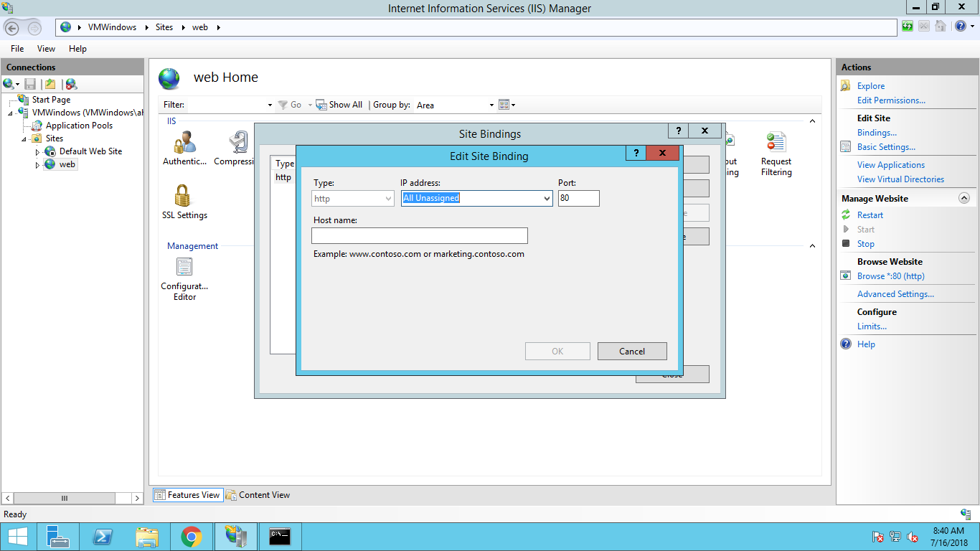Viewport: 980px width, 551px height.
Task: Collapse the IIS features group
Action: (812, 121)
